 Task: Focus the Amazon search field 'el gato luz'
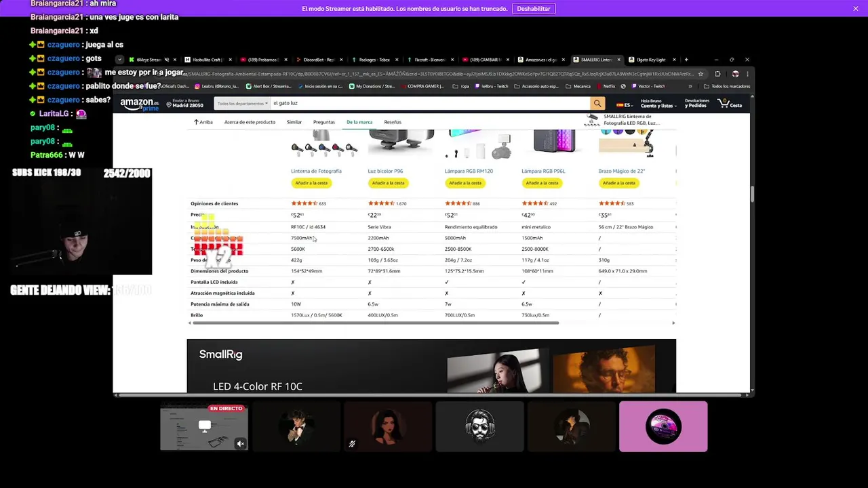tap(430, 103)
